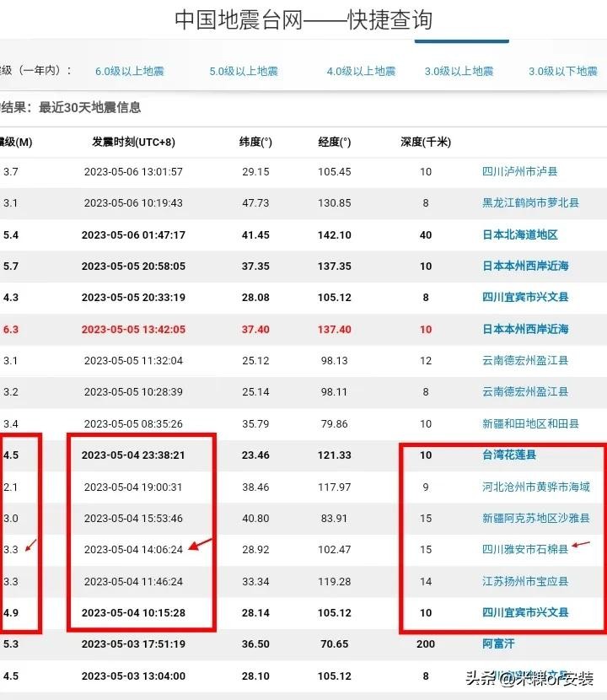Open 黑龙江鹤岗市萝北县 location link
The height and width of the screenshot is (700, 607).
[x=530, y=203]
